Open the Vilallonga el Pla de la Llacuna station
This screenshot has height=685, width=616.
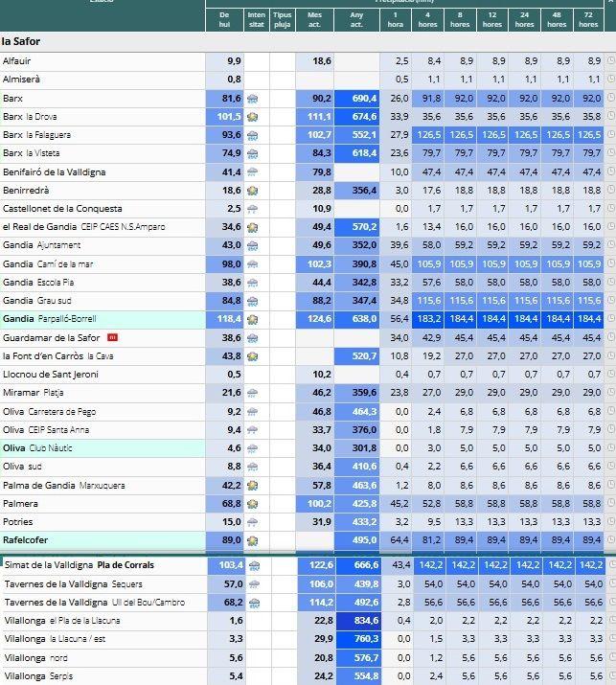click(62, 621)
